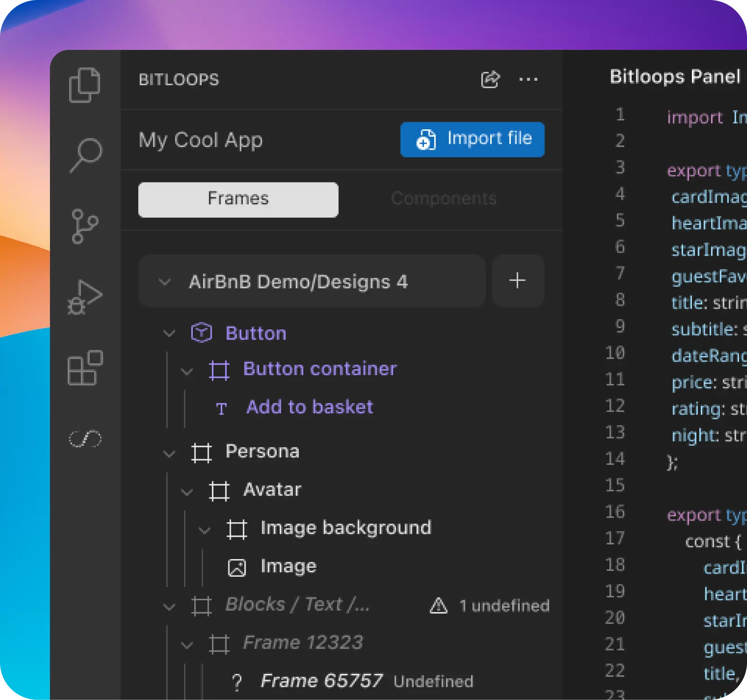Image resolution: width=747 pixels, height=700 pixels.
Task: Click the share icon in the BITLOOPS header
Action: coord(490,79)
